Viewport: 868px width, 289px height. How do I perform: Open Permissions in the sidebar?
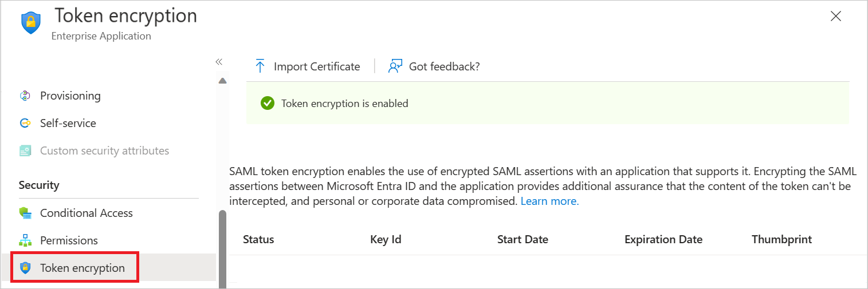(69, 240)
